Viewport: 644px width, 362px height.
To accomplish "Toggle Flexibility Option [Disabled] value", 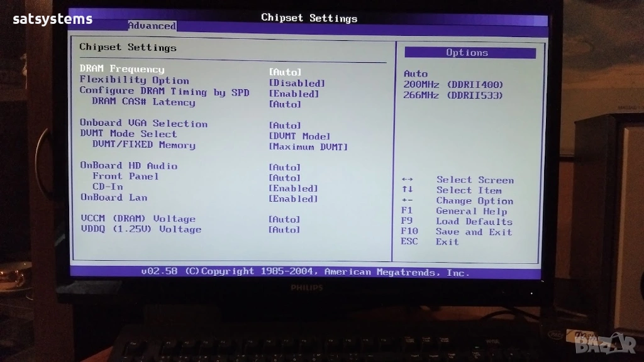I will [x=296, y=83].
